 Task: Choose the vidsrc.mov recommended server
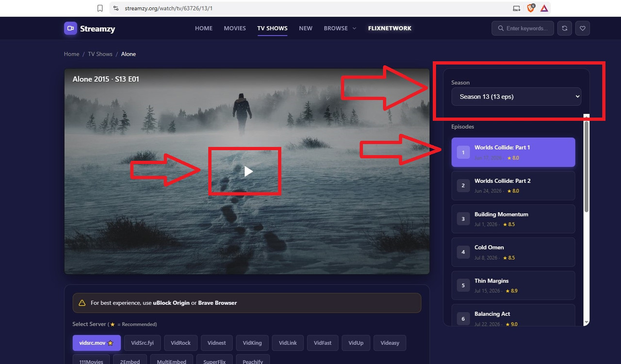coord(96,343)
